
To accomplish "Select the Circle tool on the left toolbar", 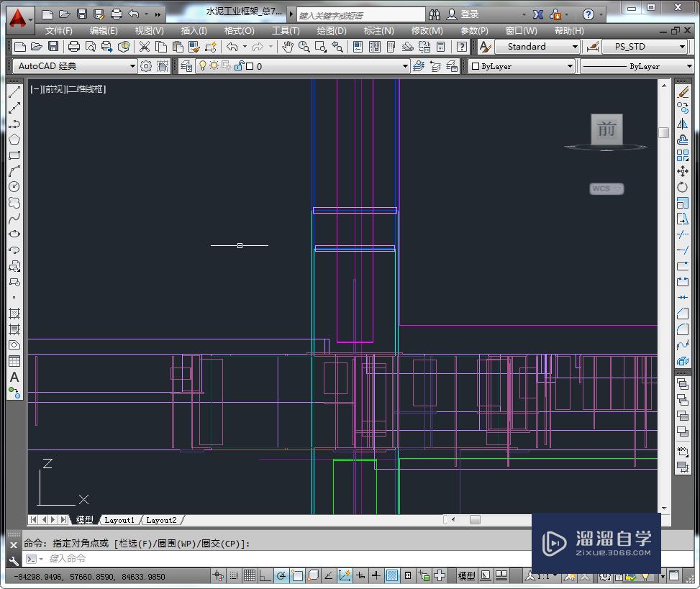I will coord(14,186).
